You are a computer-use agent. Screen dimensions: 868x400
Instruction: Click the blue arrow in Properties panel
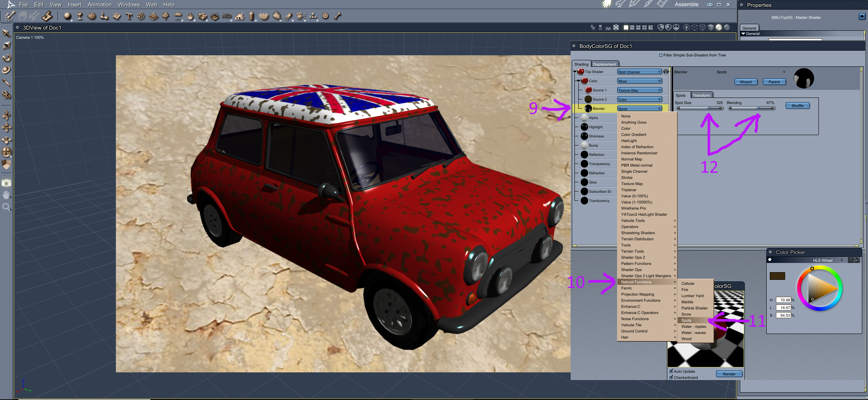coord(862,17)
